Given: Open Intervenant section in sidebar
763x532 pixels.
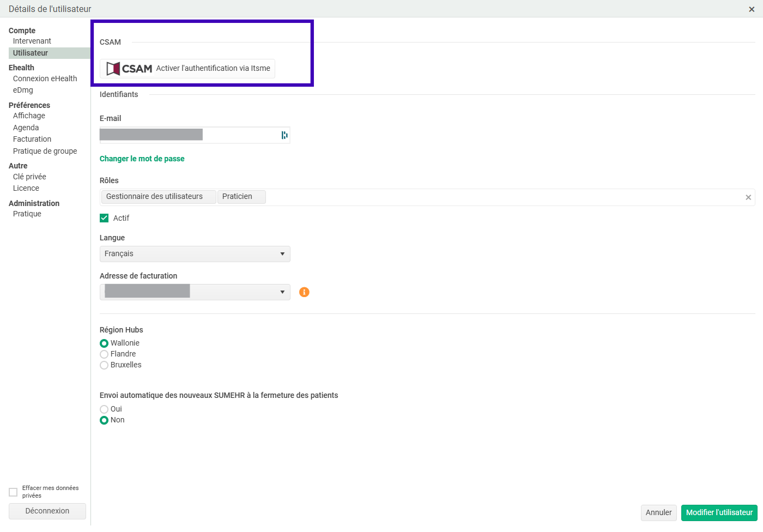Looking at the screenshot, I should (32, 41).
